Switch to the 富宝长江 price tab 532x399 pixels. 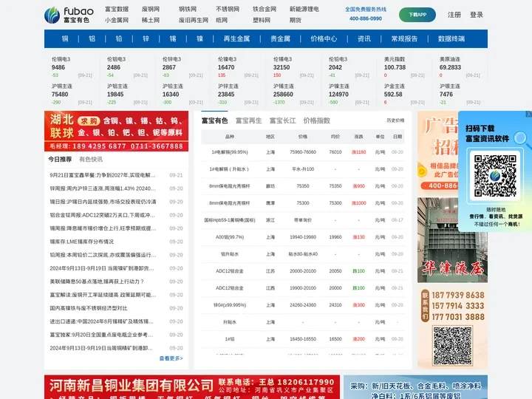point(282,120)
